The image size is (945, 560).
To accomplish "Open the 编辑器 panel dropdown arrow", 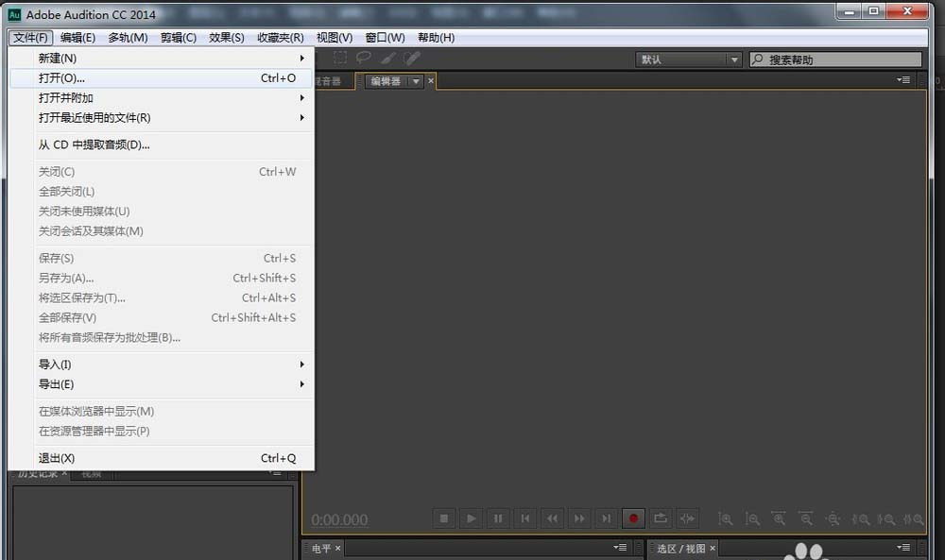I will tap(416, 81).
